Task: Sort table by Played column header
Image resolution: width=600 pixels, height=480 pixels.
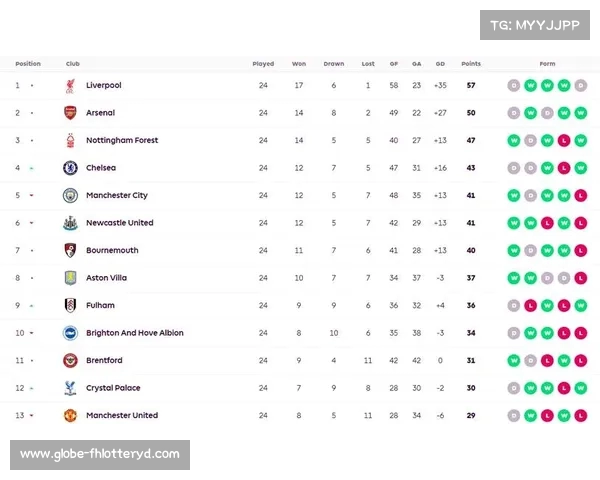Action: point(263,64)
